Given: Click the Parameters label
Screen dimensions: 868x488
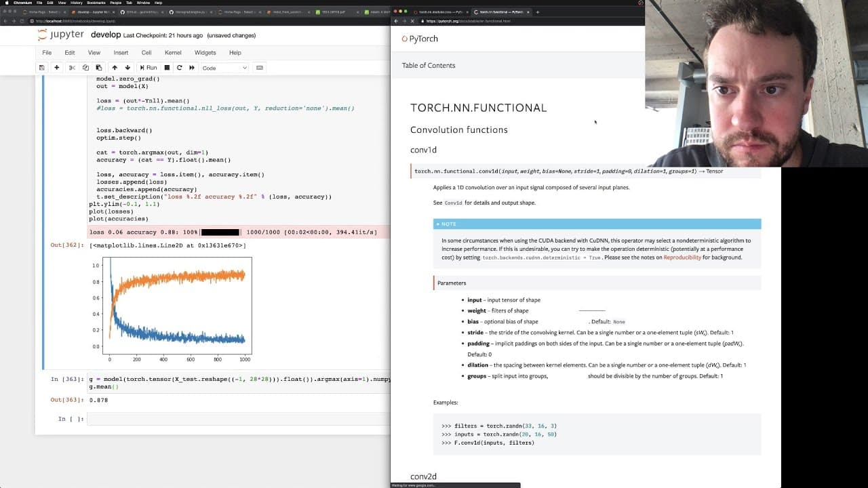Looking at the screenshot, I should [x=452, y=283].
